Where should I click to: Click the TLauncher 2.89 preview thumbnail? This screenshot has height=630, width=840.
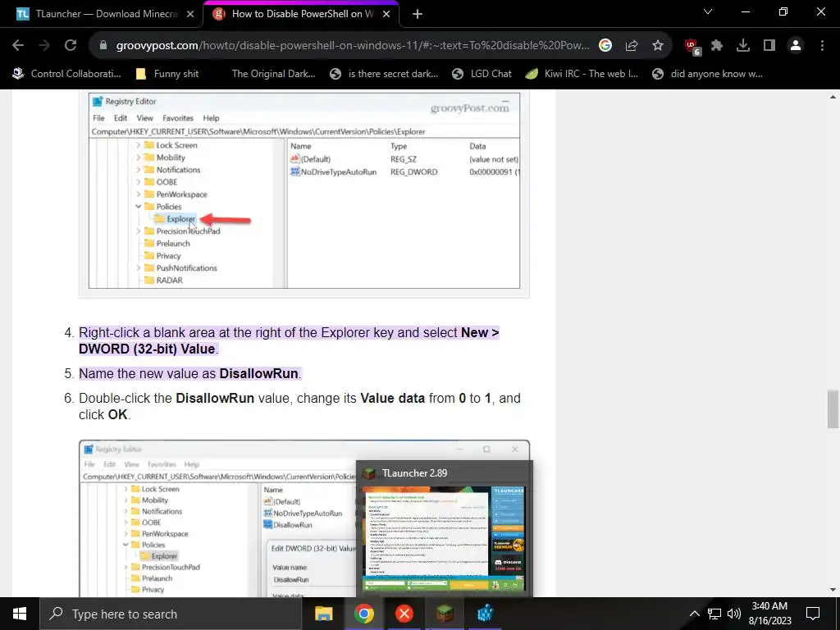(x=444, y=538)
